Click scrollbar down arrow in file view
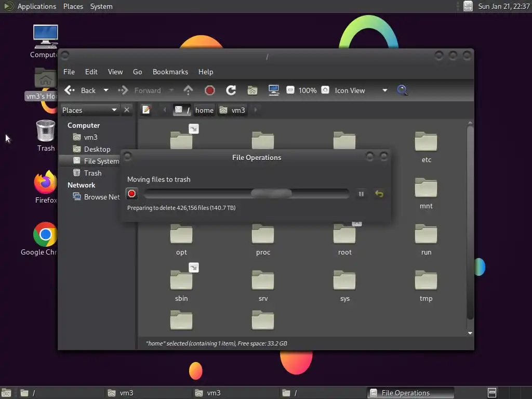This screenshot has width=532, height=399. coord(470,333)
